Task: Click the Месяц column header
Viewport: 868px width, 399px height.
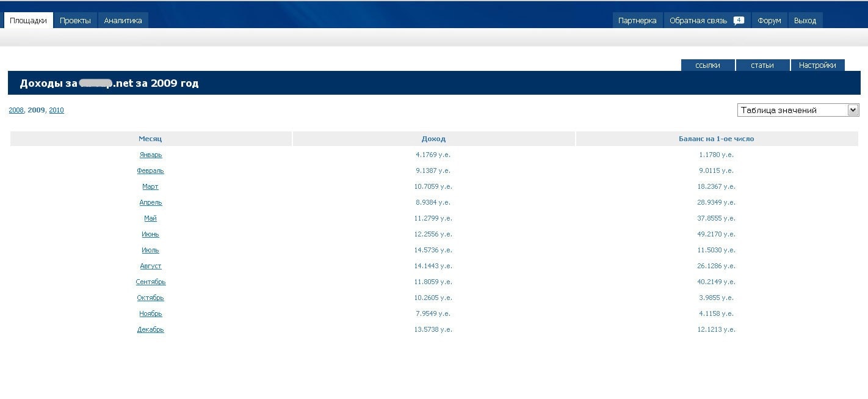Action: coord(151,139)
